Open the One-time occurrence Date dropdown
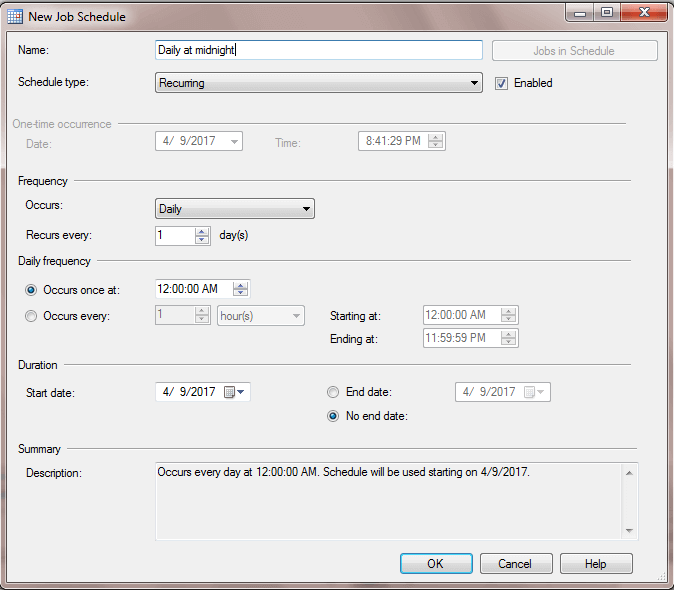Viewport: 674px width, 590px height. point(234,141)
